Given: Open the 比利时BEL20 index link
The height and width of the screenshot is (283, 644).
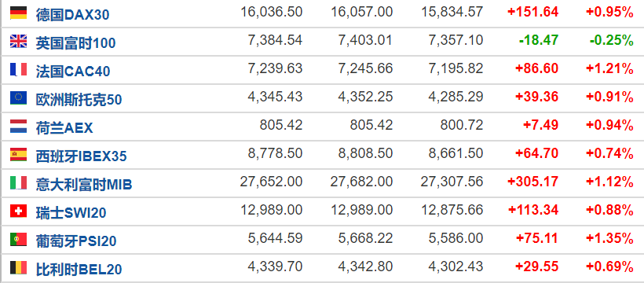Looking at the screenshot, I should click(79, 270).
